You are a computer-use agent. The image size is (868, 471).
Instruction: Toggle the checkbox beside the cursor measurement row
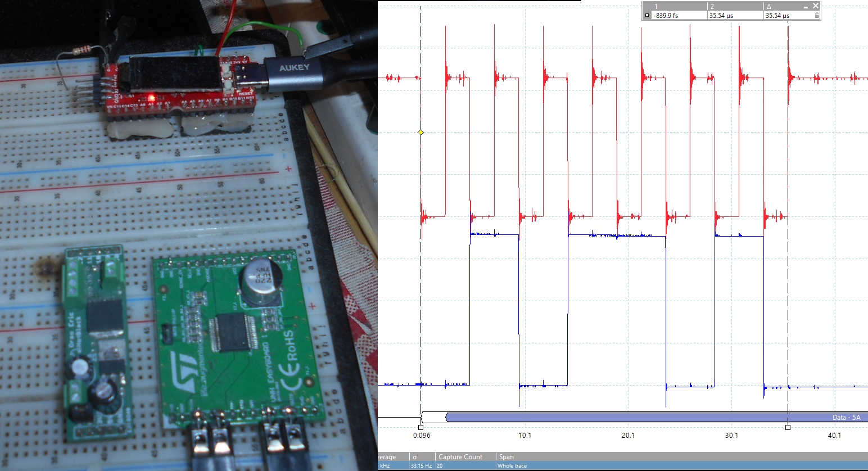tap(647, 15)
